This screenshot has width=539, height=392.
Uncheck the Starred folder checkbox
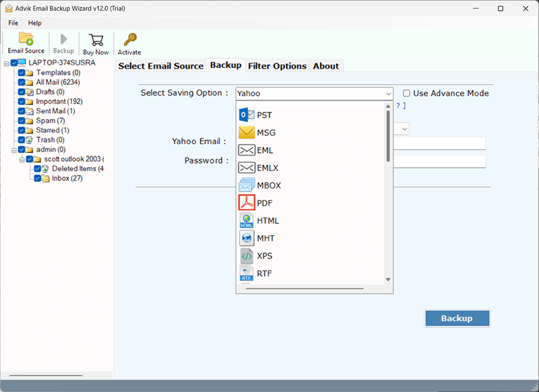coord(22,131)
